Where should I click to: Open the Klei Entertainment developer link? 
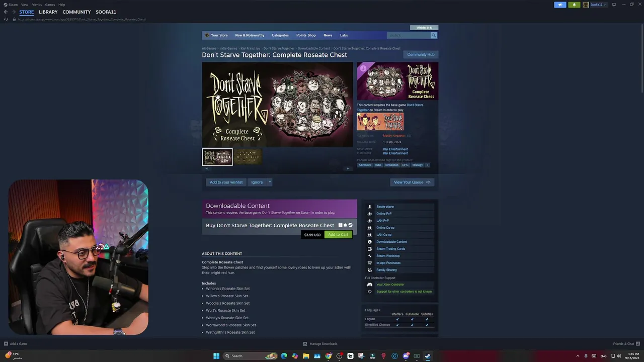[395, 149]
